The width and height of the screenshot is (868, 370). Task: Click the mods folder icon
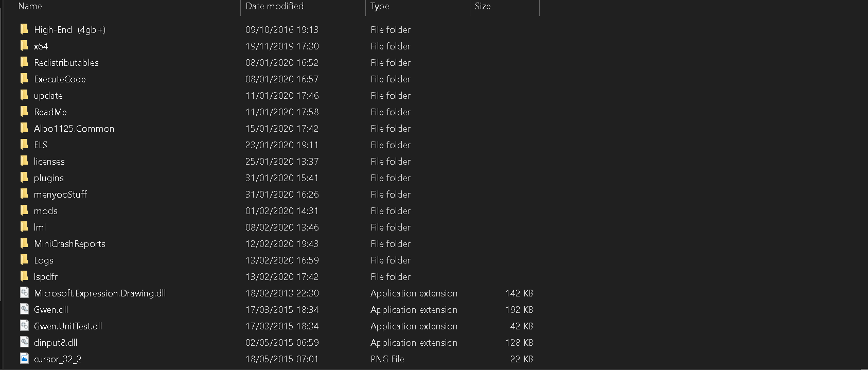pyautogui.click(x=24, y=210)
